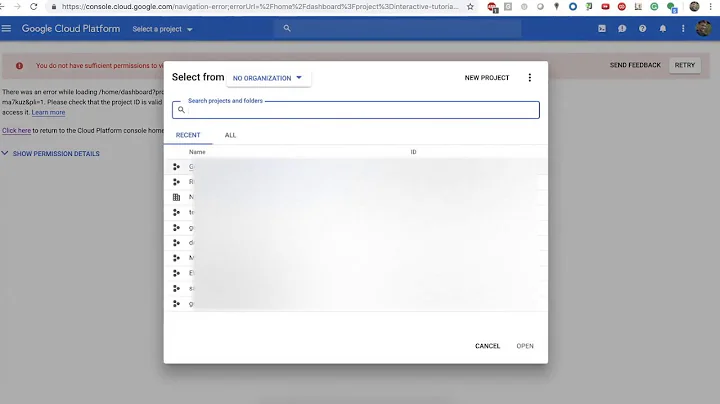Click the green Grammarly extension icon
Screen dimensions: 720x404
[x=654, y=7]
